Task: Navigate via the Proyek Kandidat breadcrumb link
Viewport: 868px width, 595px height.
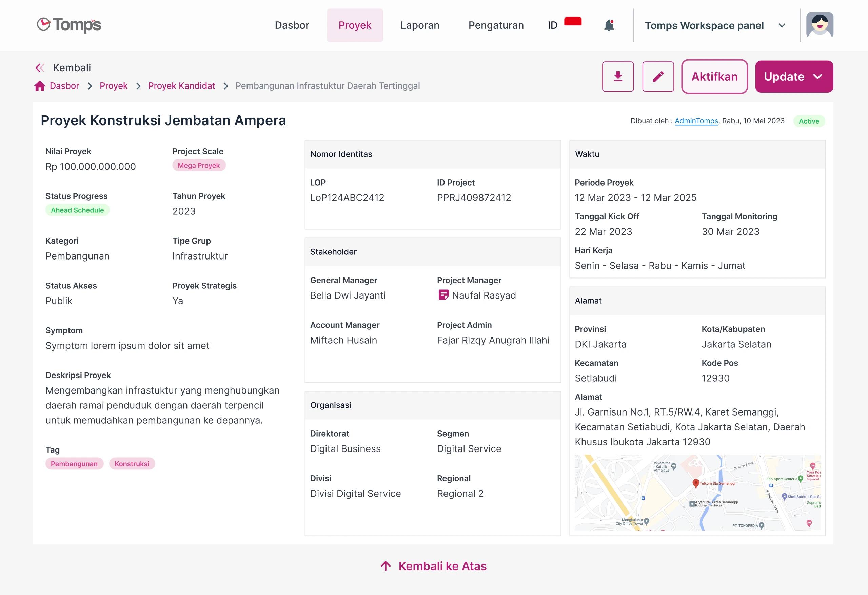Action: pyautogui.click(x=181, y=85)
